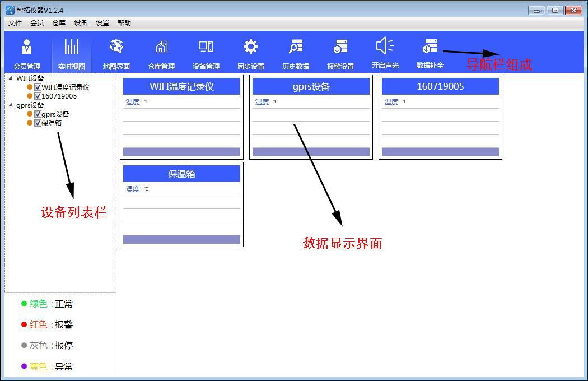Viewport: 588px width, 381px height.
Task: Open the 文件 menu
Action: 15,23
